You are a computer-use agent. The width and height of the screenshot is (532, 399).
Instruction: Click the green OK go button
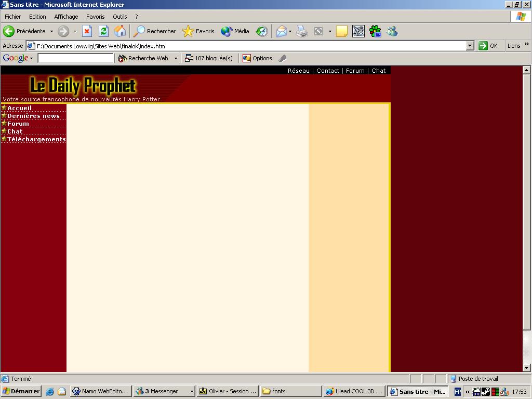click(488, 46)
